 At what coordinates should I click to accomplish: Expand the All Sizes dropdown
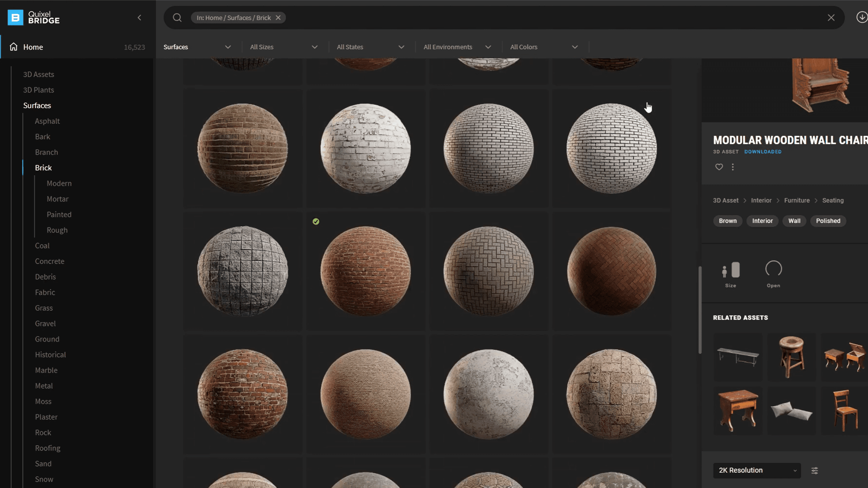[283, 47]
